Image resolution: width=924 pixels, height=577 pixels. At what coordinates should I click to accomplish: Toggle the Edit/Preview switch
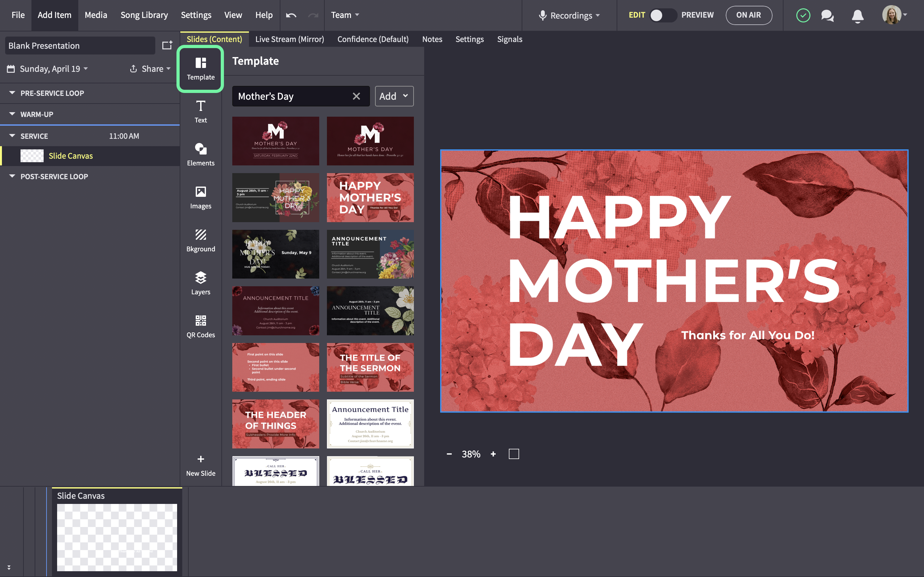click(x=663, y=15)
